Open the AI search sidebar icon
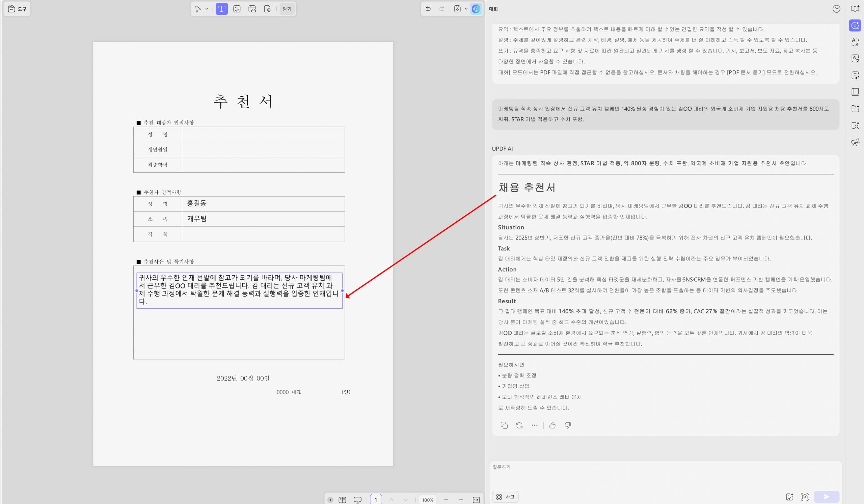The width and height of the screenshot is (864, 504). [x=855, y=125]
